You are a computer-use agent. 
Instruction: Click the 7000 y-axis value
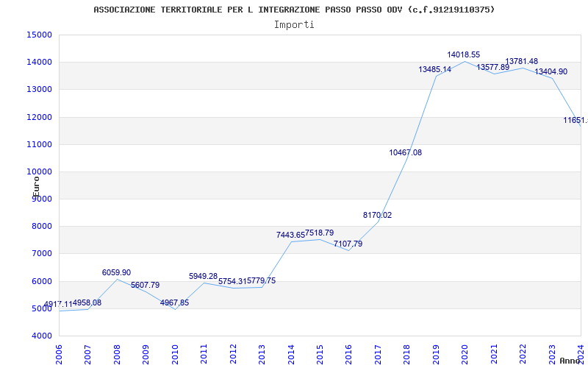41,254
